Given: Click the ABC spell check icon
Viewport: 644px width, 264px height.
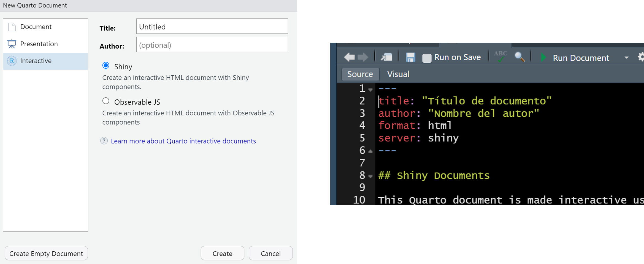Looking at the screenshot, I should pos(500,57).
